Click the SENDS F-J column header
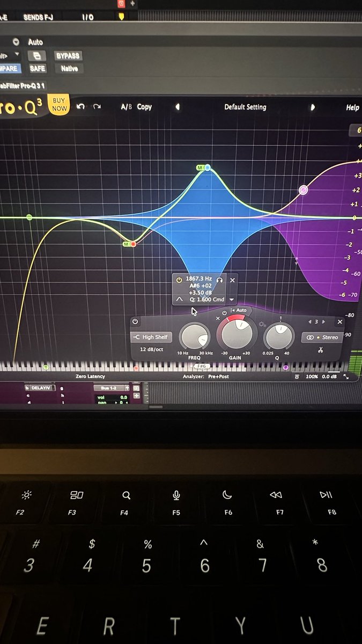 click(38, 17)
